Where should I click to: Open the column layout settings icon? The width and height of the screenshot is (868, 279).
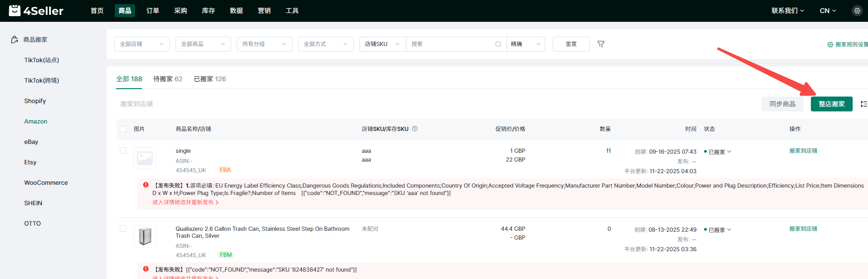[x=863, y=104]
